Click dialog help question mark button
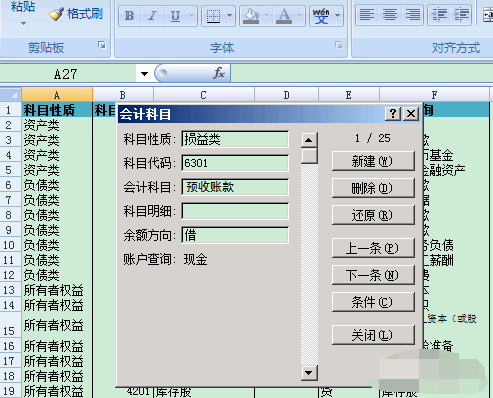 point(393,114)
